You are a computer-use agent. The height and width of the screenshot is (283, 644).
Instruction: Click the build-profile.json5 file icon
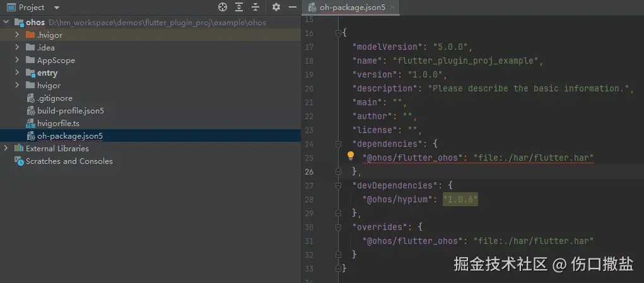[30, 111]
